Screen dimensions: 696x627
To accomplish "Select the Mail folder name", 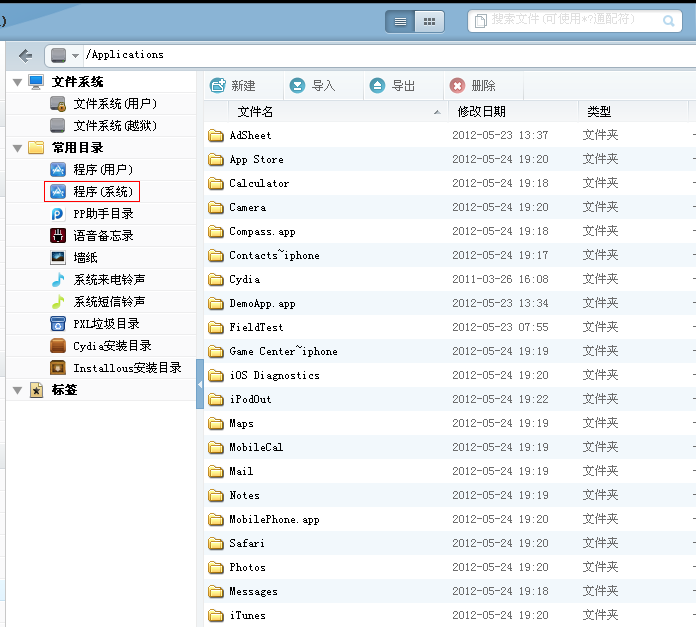I will tap(241, 471).
